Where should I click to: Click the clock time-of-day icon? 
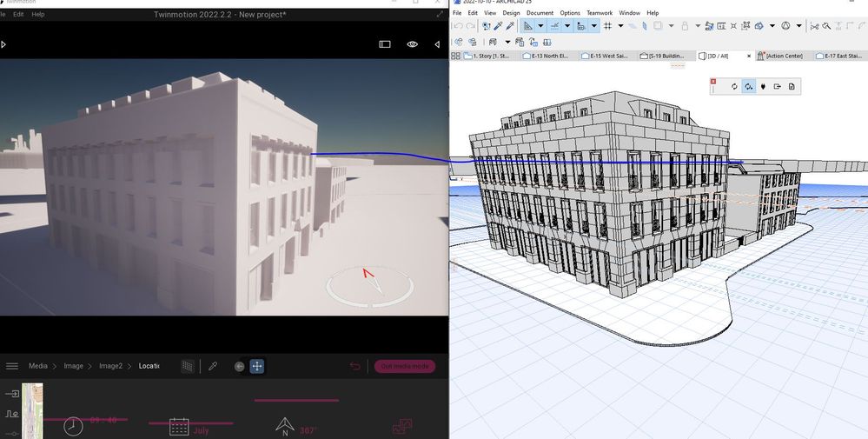[73, 425]
